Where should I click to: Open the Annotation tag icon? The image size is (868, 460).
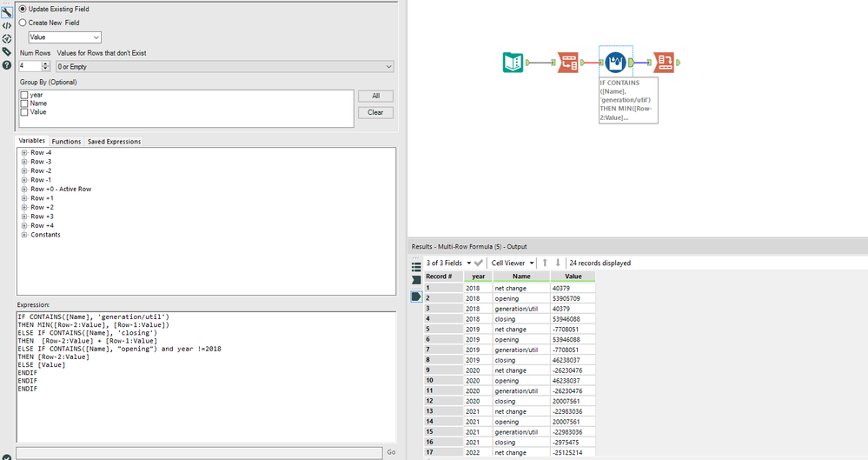[x=7, y=51]
